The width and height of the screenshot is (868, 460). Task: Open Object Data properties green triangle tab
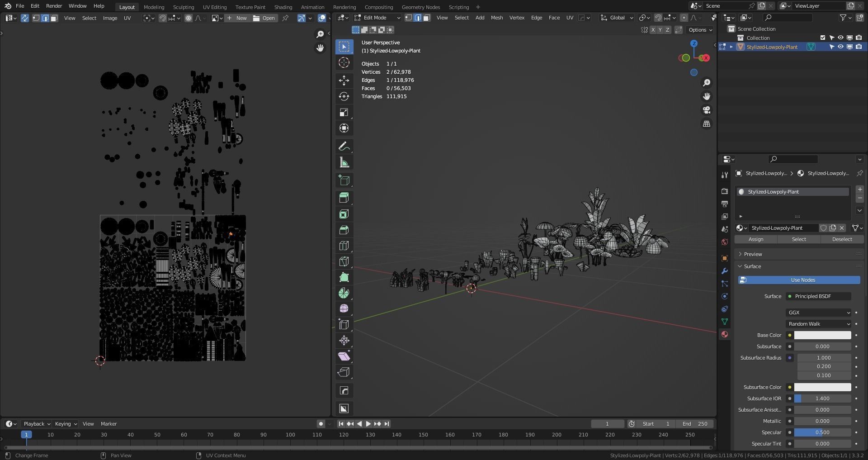coord(725,322)
